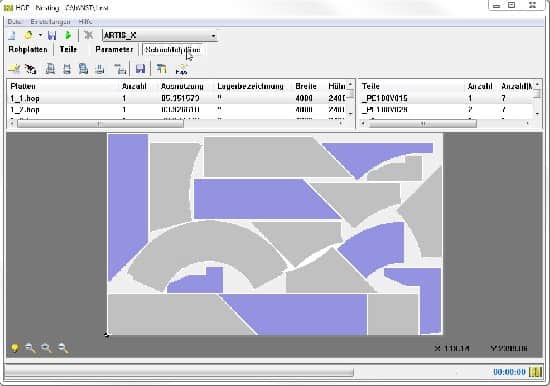
Task: Select the 1_1.hop plate row
Action: [x=178, y=98]
